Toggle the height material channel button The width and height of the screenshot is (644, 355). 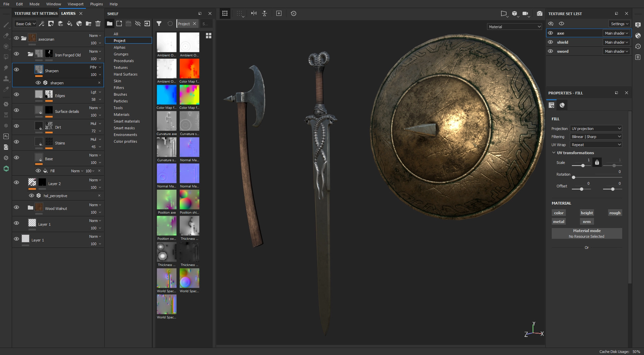coord(587,213)
